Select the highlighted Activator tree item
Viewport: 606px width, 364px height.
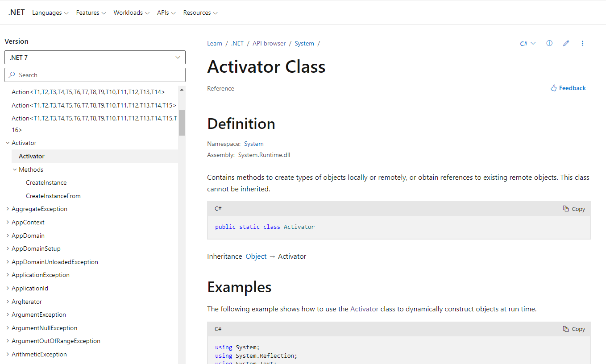tap(95, 156)
